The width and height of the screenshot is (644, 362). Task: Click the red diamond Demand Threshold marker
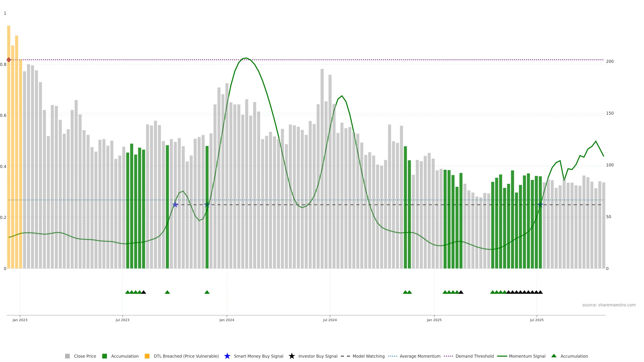pos(9,60)
